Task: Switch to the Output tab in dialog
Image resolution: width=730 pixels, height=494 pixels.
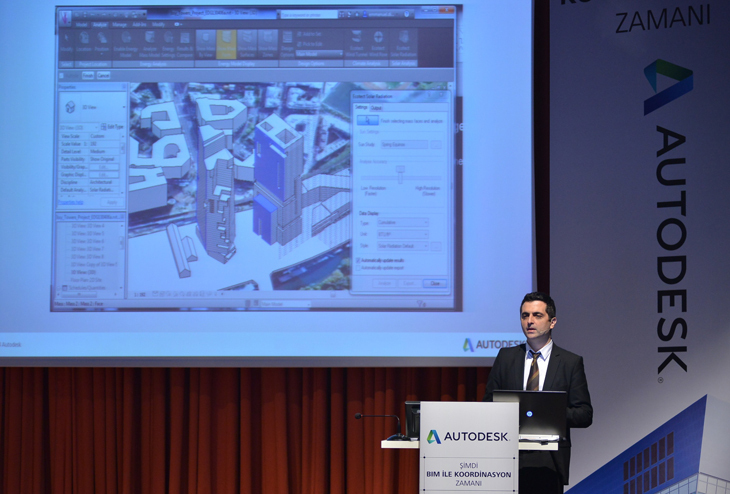Action: [x=376, y=108]
